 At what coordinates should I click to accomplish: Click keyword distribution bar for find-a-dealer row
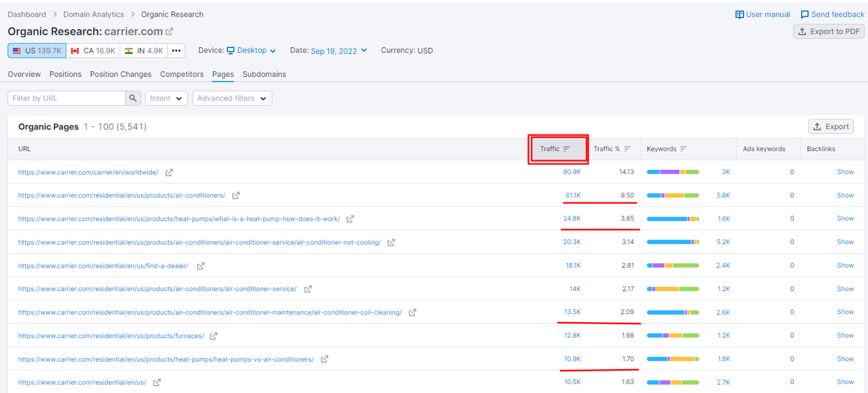tap(673, 266)
